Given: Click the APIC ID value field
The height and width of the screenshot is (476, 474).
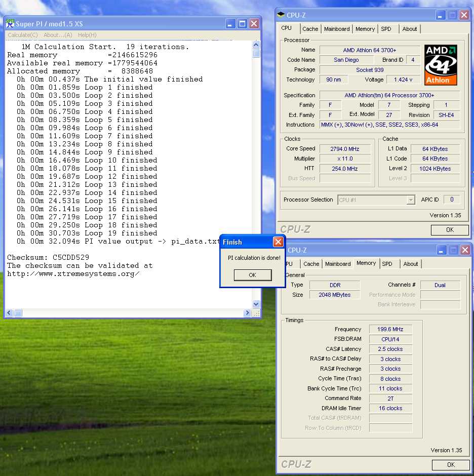Looking at the screenshot, I should pyautogui.click(x=452, y=200).
